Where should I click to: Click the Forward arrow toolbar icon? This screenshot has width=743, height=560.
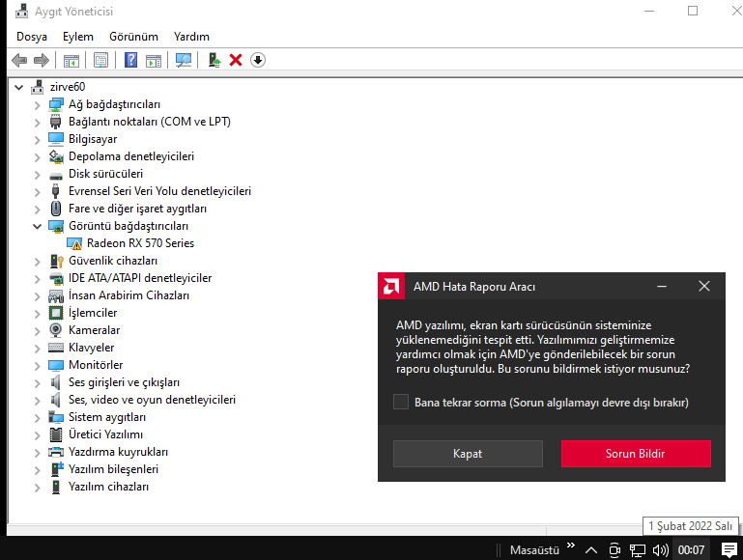[x=42, y=60]
